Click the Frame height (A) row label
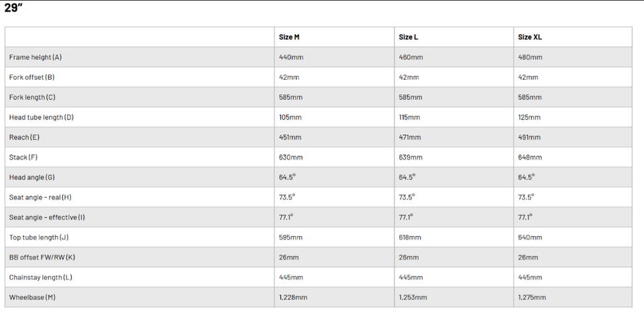The height and width of the screenshot is (330, 644). pos(36,57)
